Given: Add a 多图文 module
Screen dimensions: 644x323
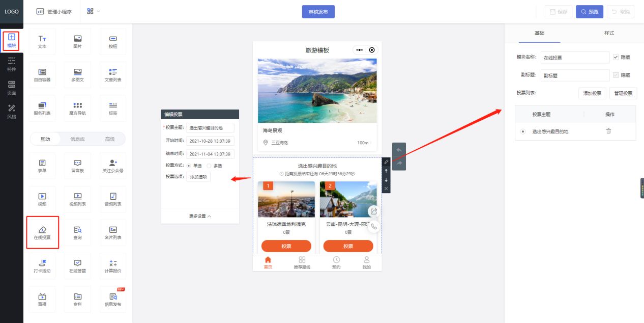Looking at the screenshot, I should pos(78,75).
